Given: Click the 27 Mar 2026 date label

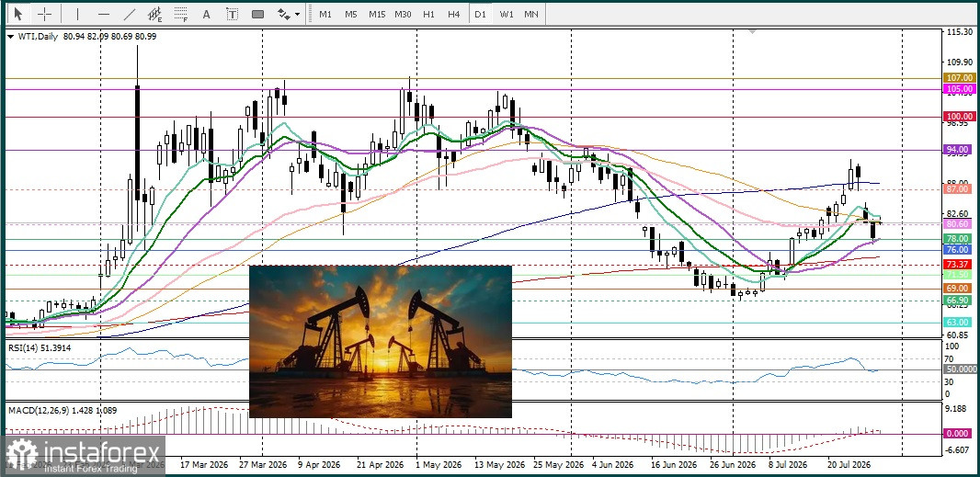Looking at the screenshot, I should (263, 465).
